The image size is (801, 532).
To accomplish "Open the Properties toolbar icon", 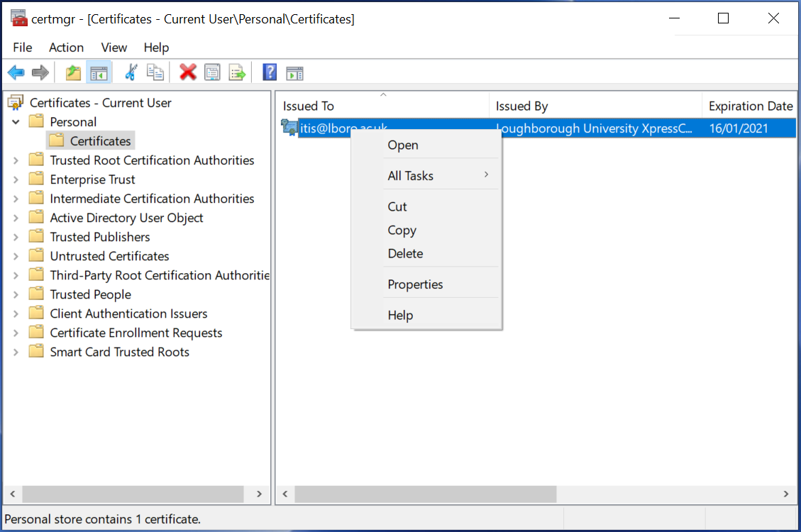I will tap(212, 72).
